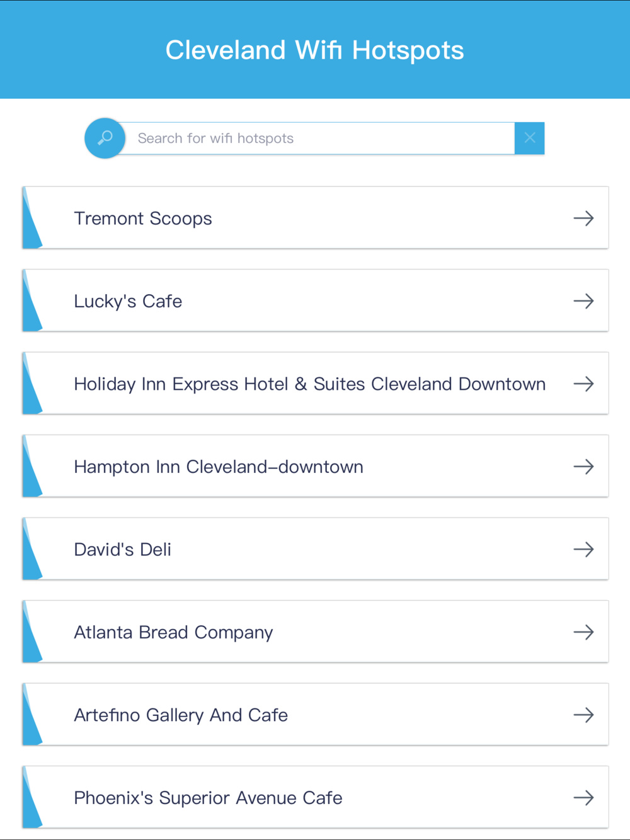Tap arrow for Phoenix's Superior Avenue Cafe
The height and width of the screenshot is (840, 630).
pos(584,798)
